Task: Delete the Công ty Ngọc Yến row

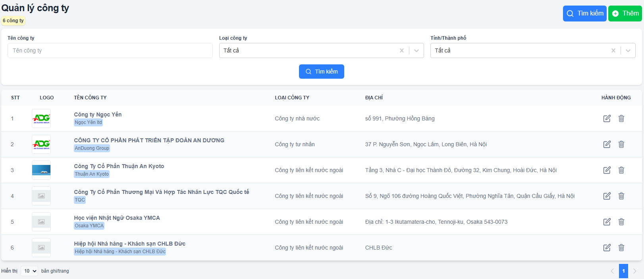Action: [x=621, y=118]
